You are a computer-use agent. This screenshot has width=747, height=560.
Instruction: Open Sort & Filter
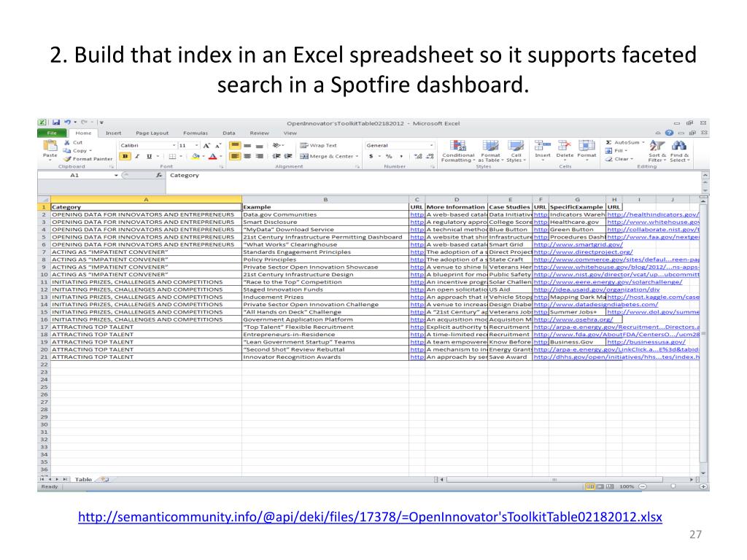pos(657,152)
